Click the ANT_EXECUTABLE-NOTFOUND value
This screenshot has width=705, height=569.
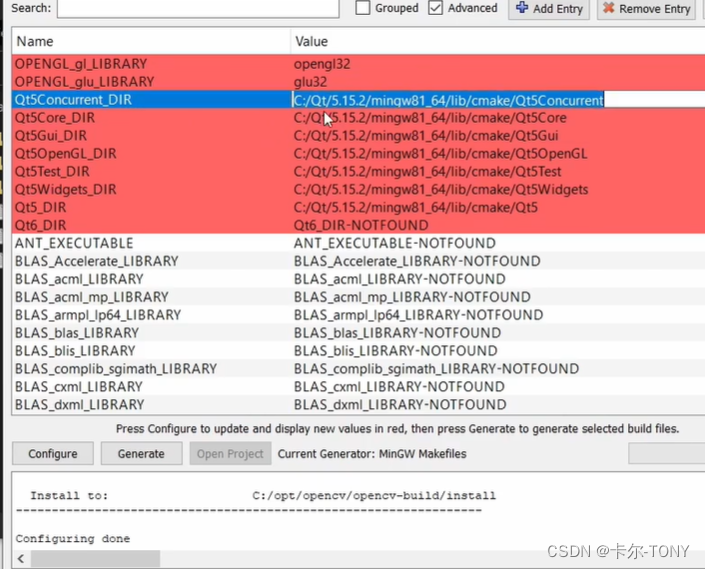pyautogui.click(x=394, y=243)
